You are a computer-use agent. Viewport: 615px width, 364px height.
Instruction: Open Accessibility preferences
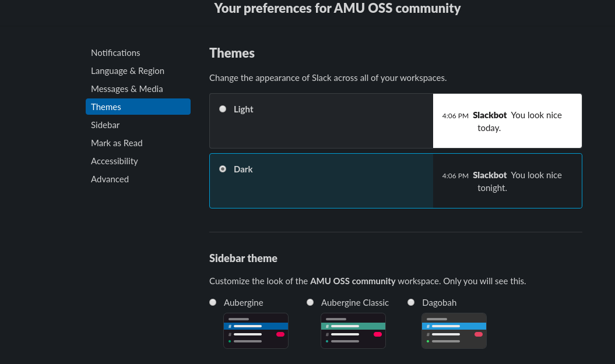coord(114,161)
